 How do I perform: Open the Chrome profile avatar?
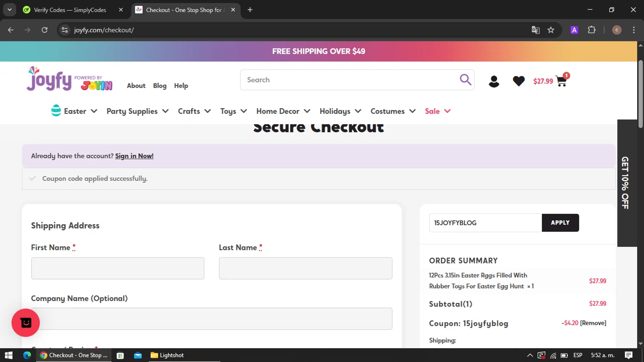[x=617, y=30]
